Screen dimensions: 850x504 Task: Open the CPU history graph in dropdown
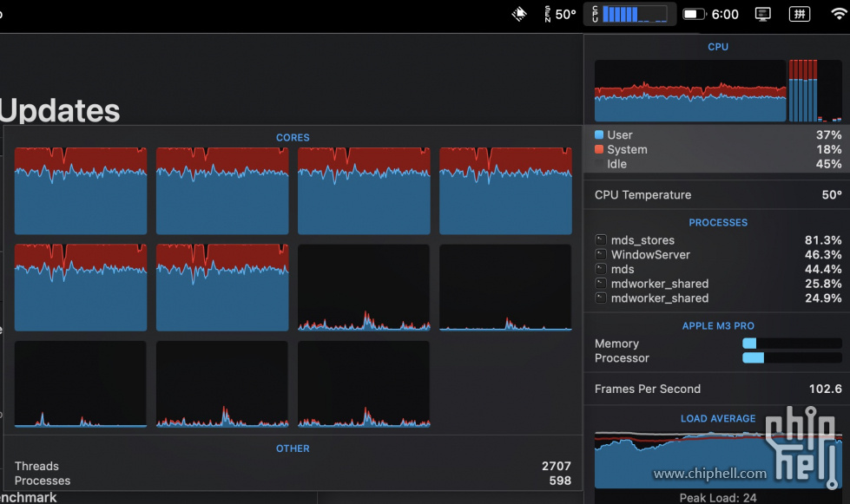coord(690,90)
